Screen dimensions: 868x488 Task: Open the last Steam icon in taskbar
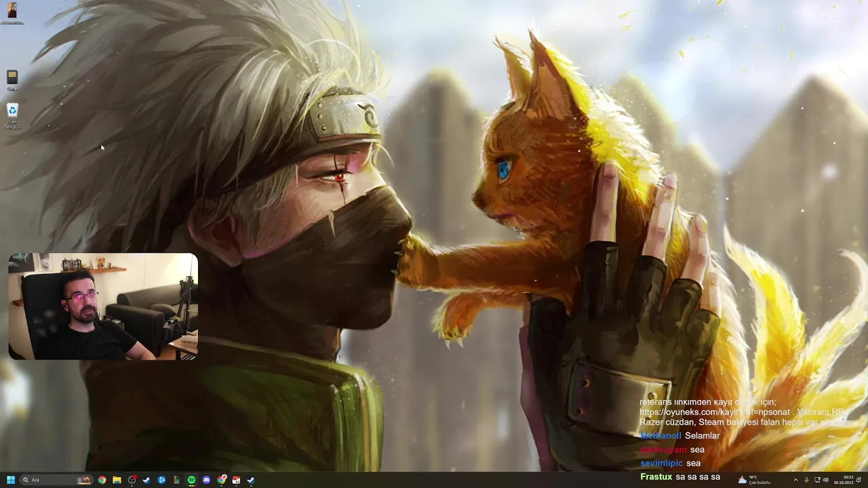[251, 480]
